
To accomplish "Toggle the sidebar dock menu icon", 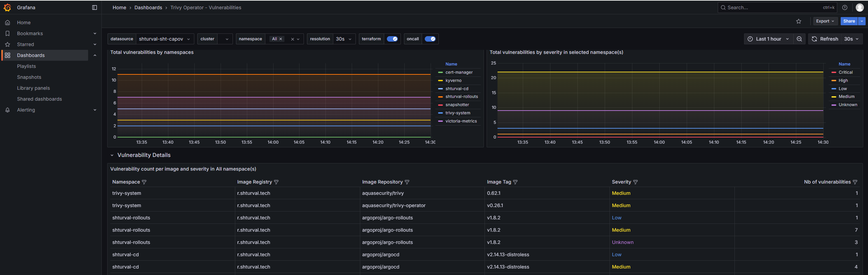I will (x=95, y=8).
